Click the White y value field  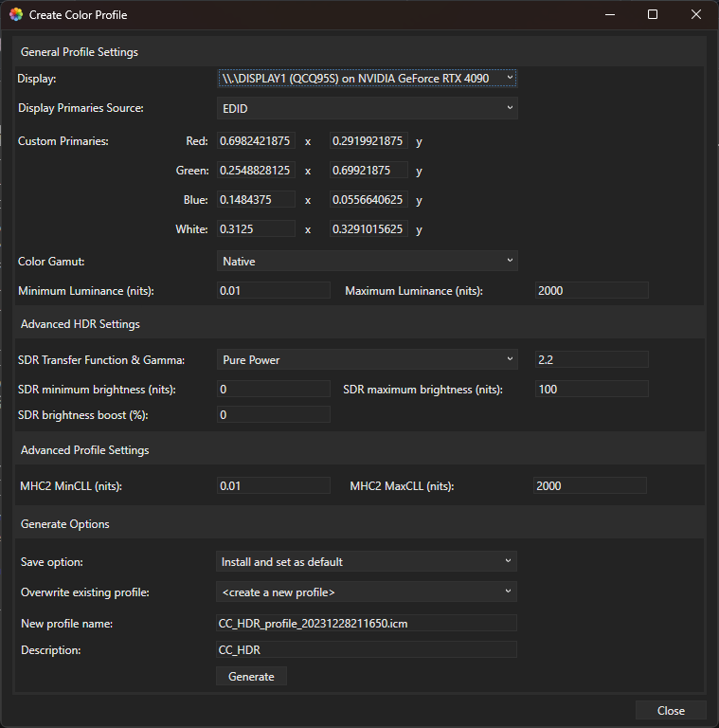[368, 228]
